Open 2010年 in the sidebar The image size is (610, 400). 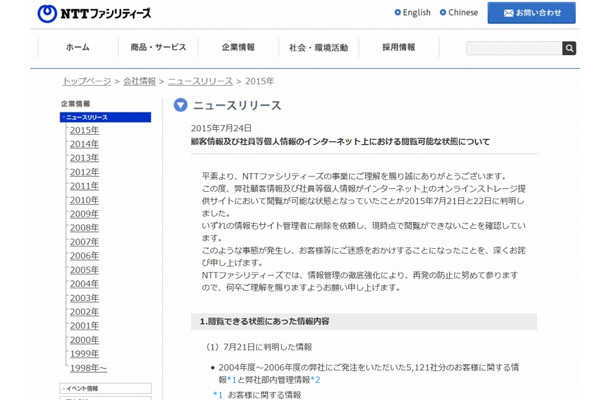point(84,200)
